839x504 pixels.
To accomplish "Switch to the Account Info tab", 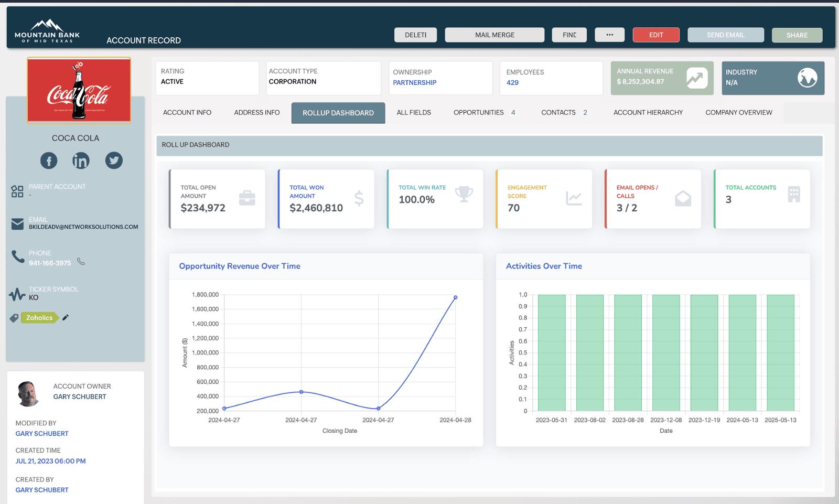I will 187,112.
